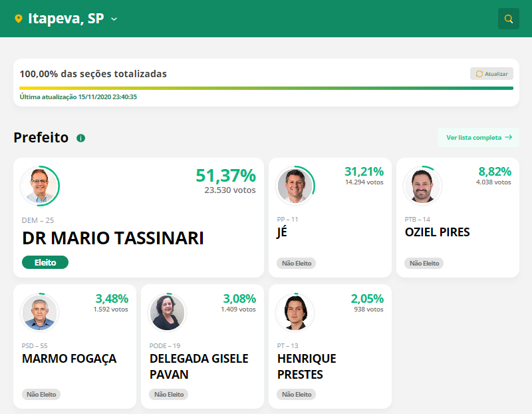Click the 31,21% percentage
The image size is (532, 414).
[364, 172]
